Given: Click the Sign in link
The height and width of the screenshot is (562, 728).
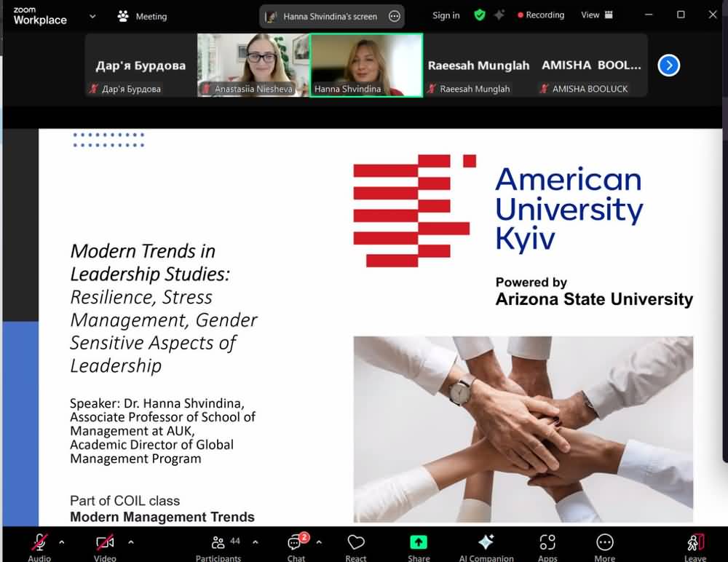Looking at the screenshot, I should (446, 15).
